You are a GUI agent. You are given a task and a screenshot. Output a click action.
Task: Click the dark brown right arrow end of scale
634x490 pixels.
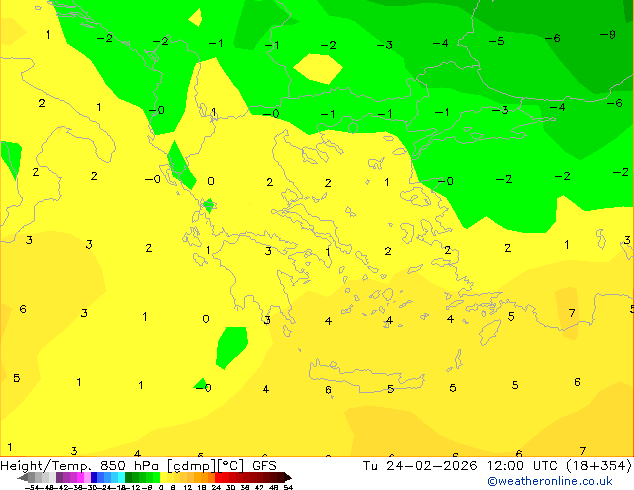tap(287, 477)
